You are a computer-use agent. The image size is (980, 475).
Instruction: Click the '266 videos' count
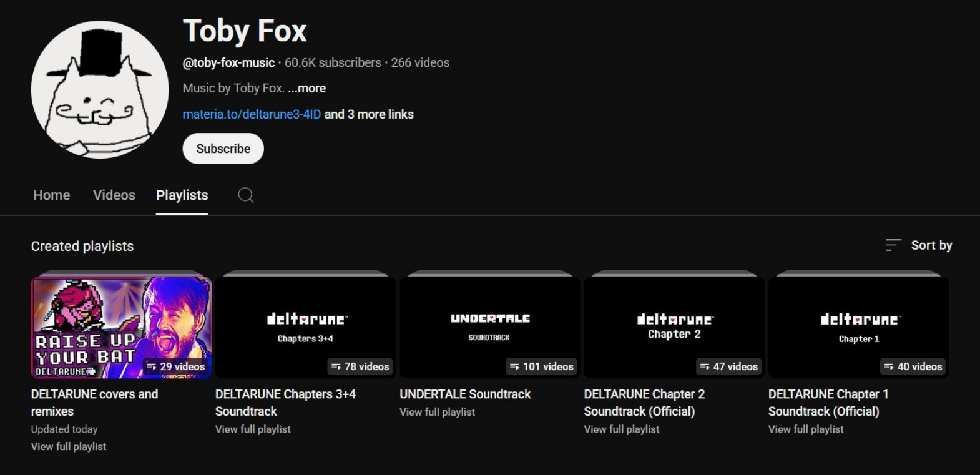click(420, 63)
